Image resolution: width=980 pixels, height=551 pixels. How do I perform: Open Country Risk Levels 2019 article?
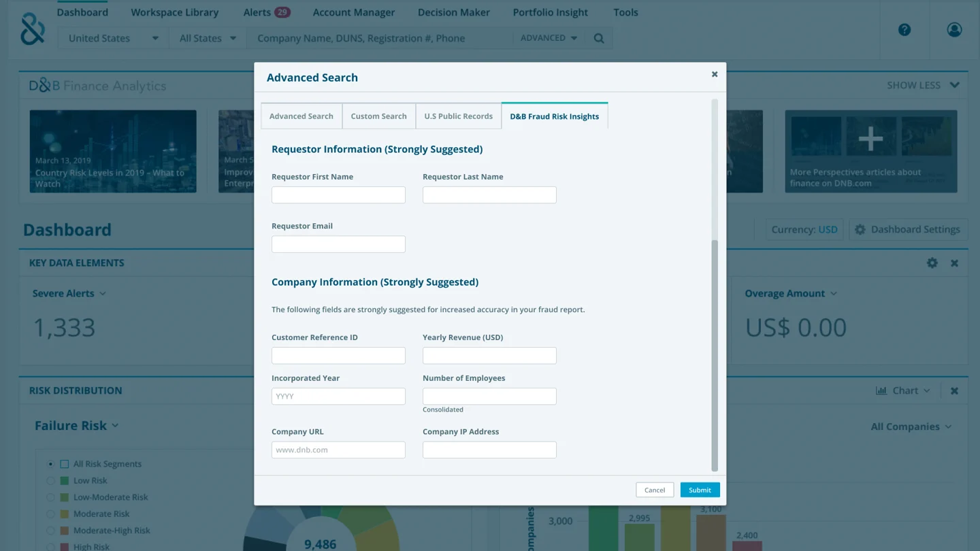(x=113, y=151)
